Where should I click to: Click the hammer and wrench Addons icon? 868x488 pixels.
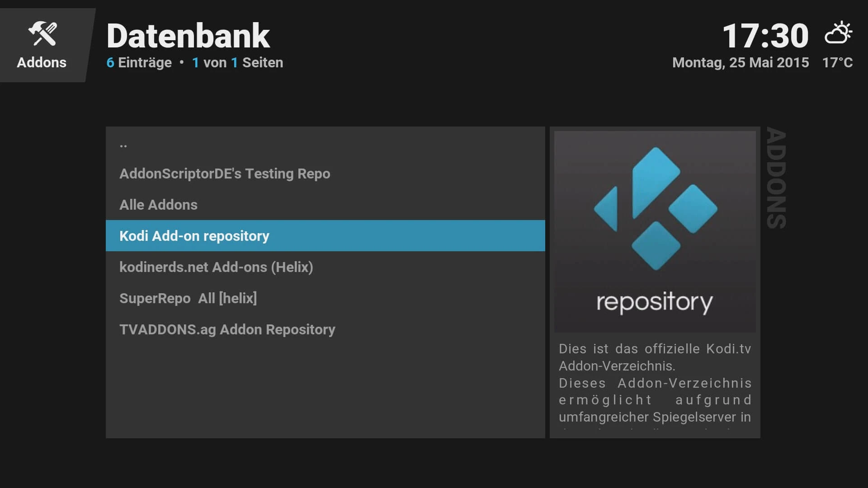42,34
